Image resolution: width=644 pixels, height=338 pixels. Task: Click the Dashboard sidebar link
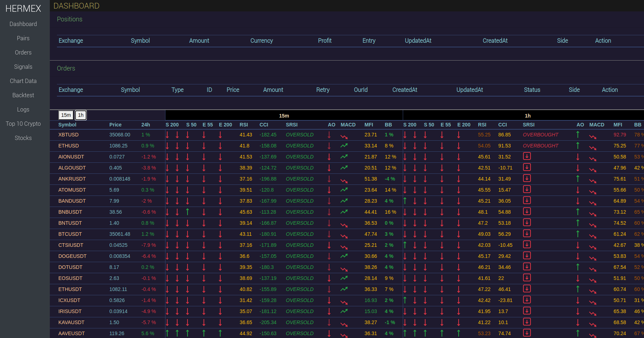click(x=23, y=24)
